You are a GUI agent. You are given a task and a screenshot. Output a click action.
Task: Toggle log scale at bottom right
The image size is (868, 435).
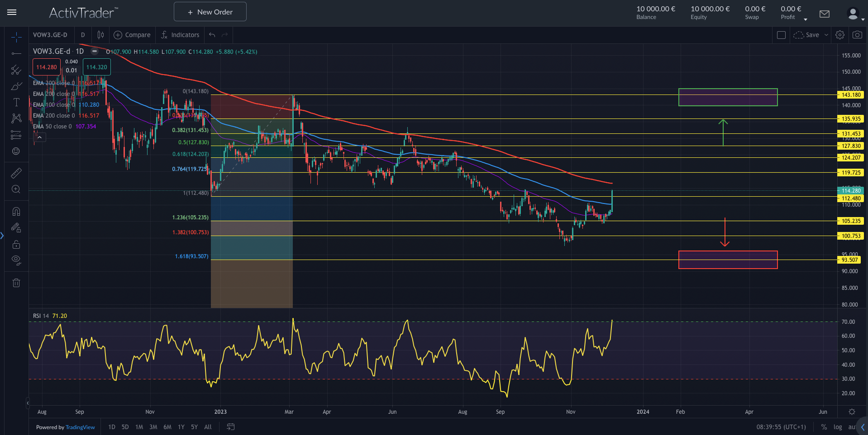838,427
